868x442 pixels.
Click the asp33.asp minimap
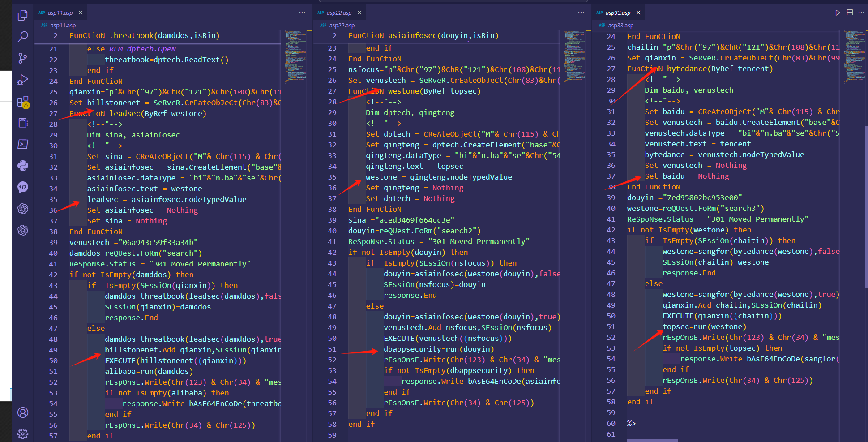coord(854,56)
